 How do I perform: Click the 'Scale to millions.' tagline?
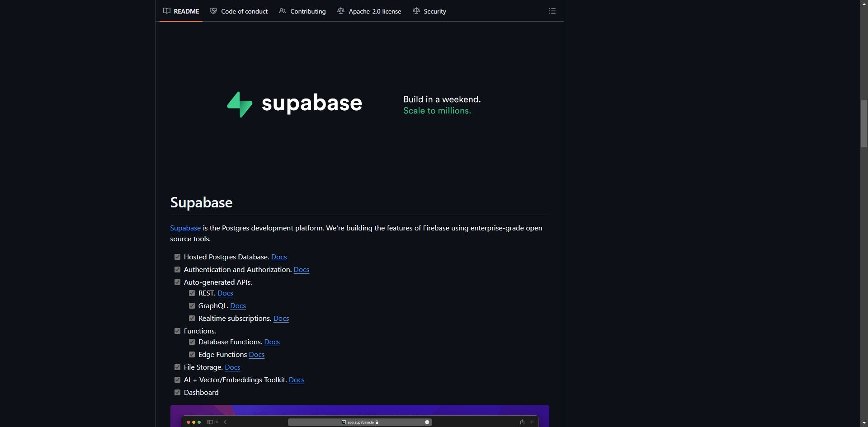point(437,111)
